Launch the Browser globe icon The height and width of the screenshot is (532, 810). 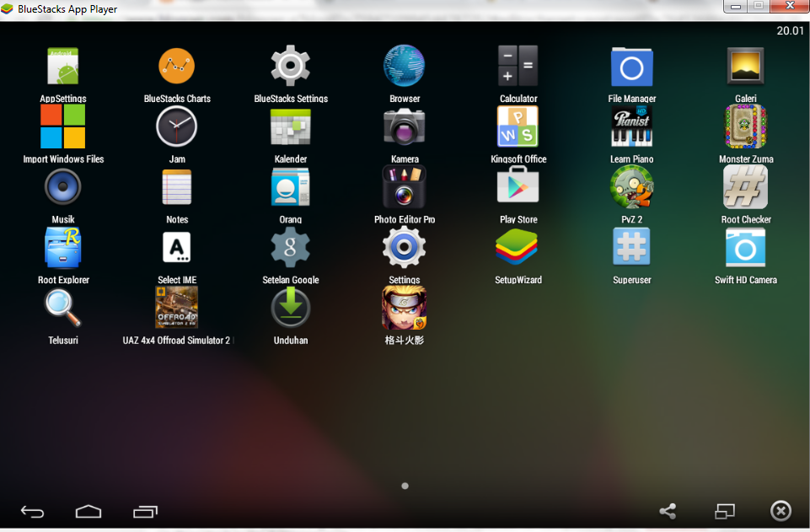click(x=404, y=66)
